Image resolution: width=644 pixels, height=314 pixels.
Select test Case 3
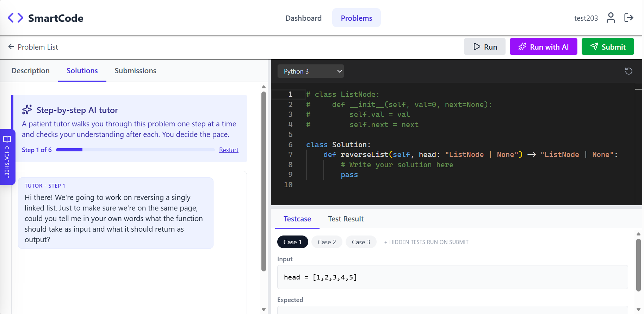pos(361,242)
